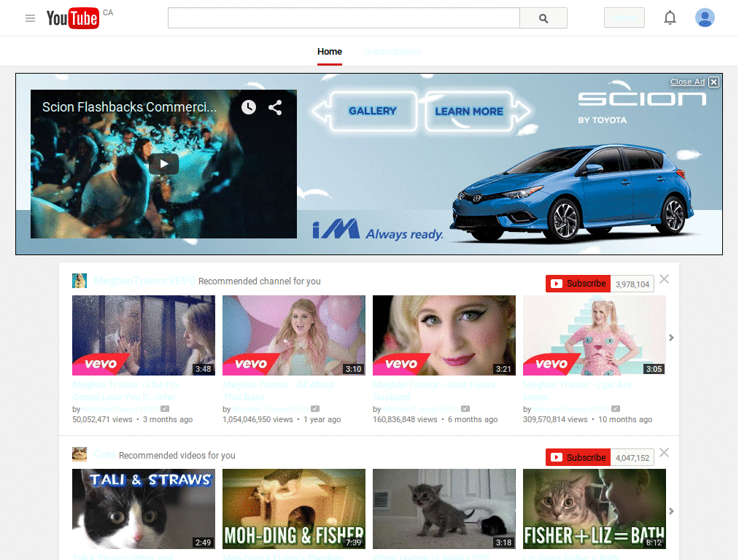The height and width of the screenshot is (560, 747).
Task: Click share icon on Scion video
Action: coord(275,107)
